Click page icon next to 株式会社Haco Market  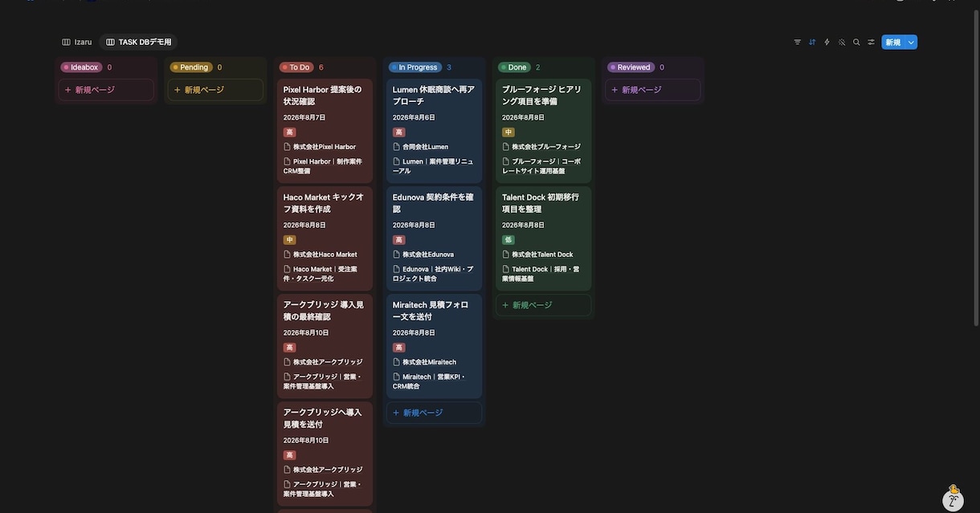click(287, 254)
